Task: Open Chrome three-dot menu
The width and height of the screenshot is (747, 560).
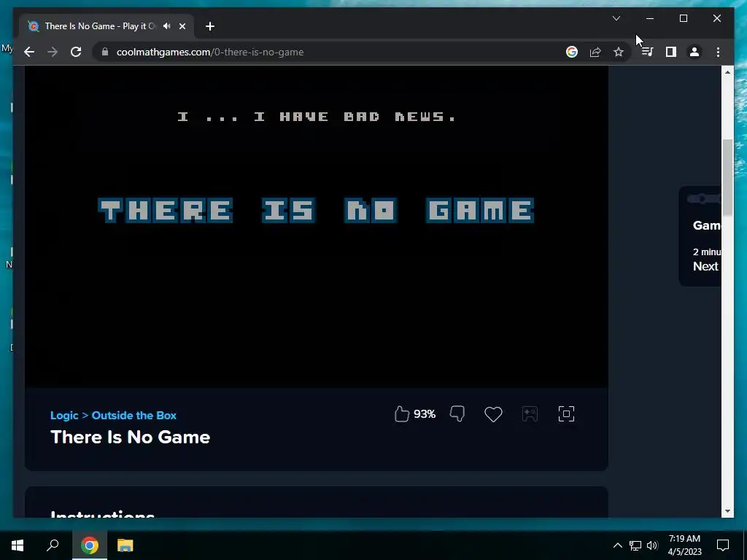Action: (x=718, y=52)
